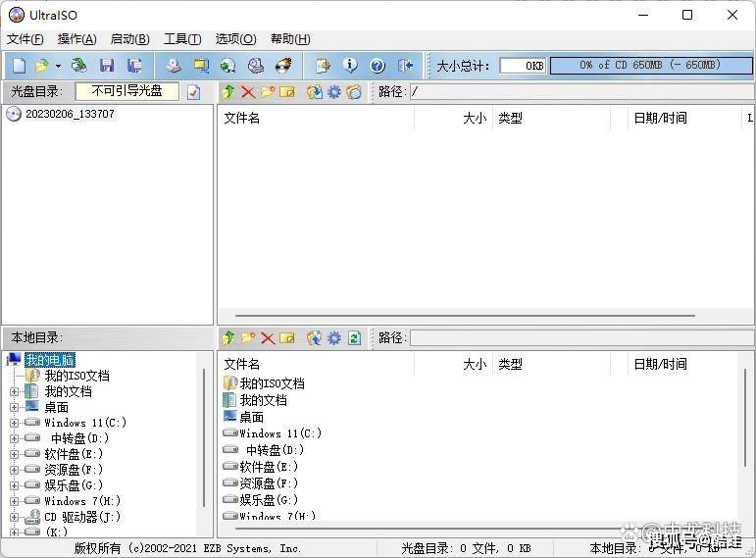Click Rename icon in disc directory toolbar

tap(287, 91)
